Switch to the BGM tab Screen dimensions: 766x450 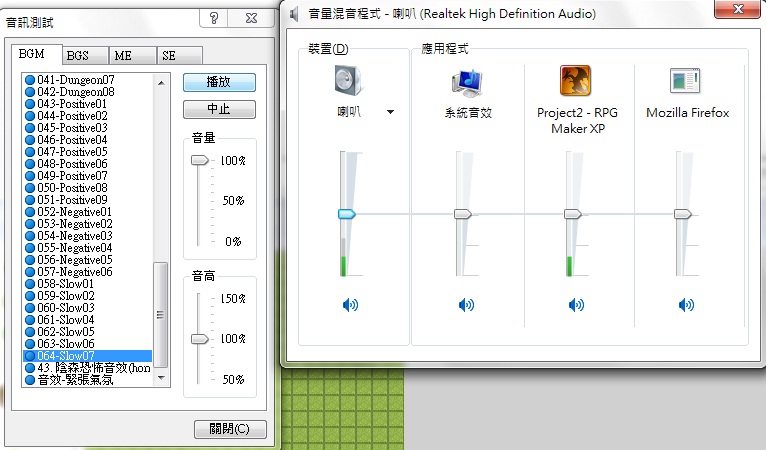point(37,54)
